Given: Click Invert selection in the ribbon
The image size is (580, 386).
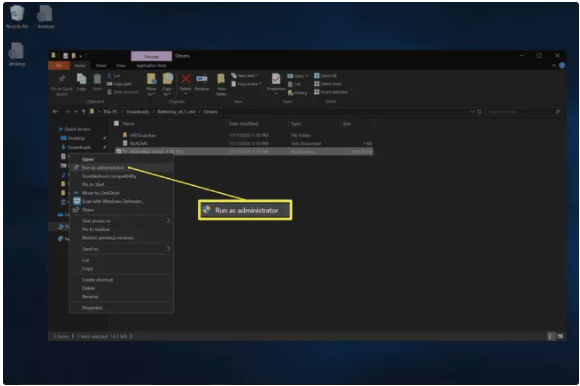Looking at the screenshot, I should pyautogui.click(x=331, y=92).
